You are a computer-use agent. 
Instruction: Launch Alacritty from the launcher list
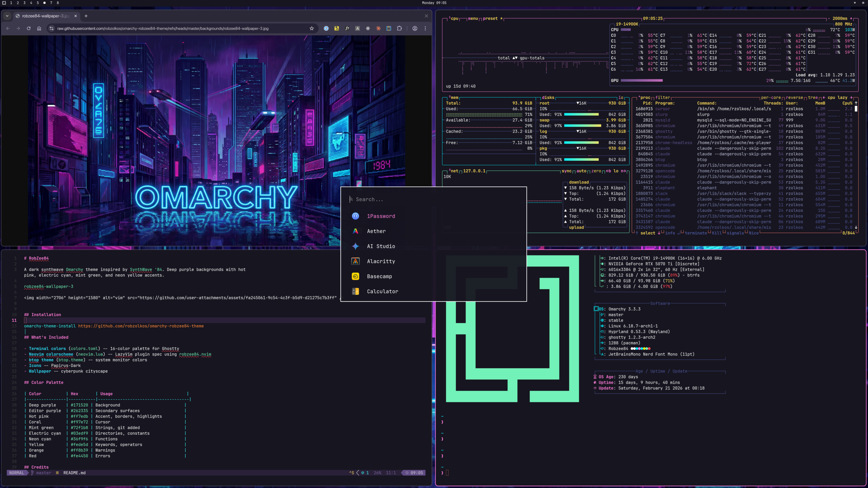coord(381,261)
